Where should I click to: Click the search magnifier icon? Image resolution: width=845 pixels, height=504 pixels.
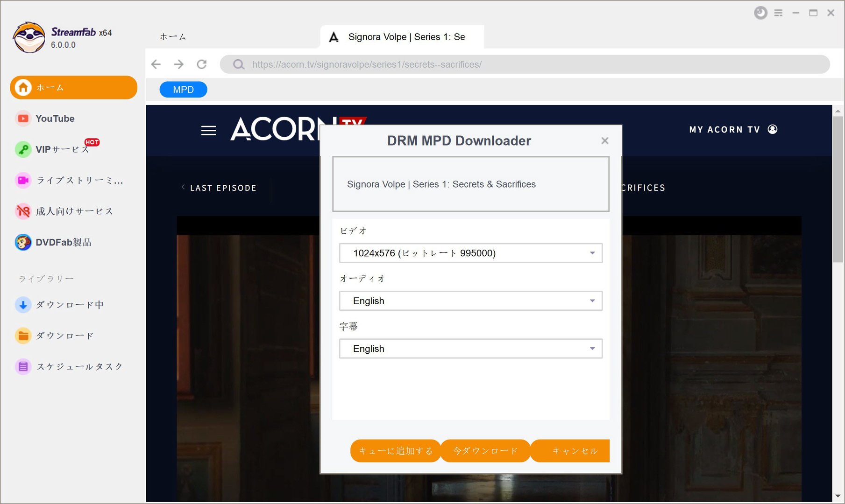(239, 64)
